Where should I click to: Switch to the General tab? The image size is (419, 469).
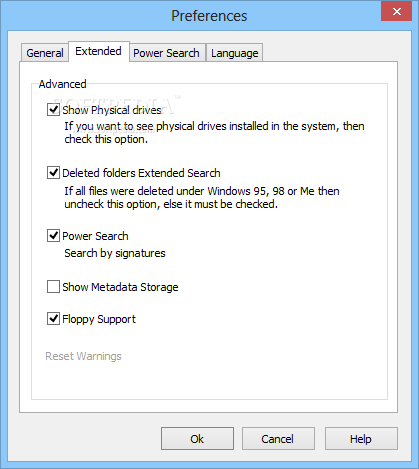click(45, 53)
